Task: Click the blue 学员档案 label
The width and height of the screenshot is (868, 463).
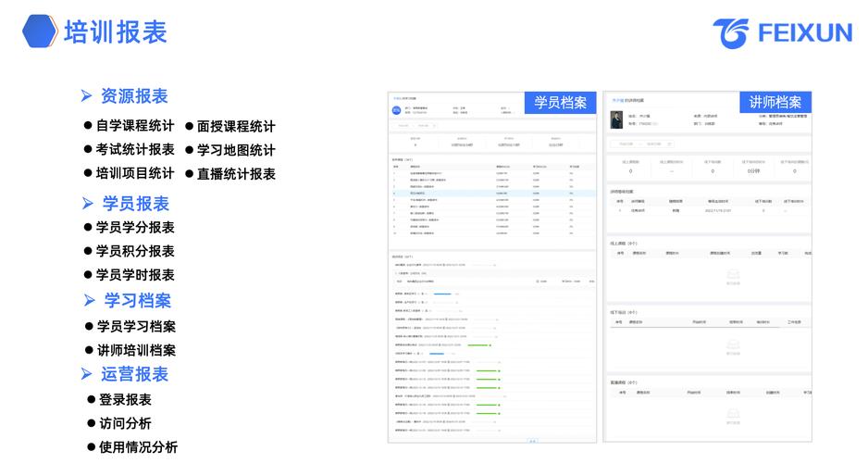Action: click(560, 103)
